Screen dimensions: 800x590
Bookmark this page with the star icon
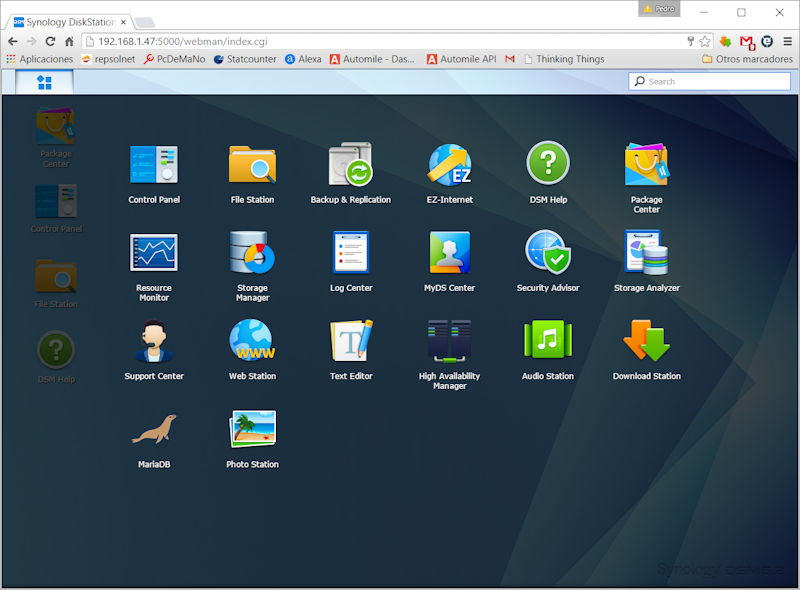(x=705, y=41)
